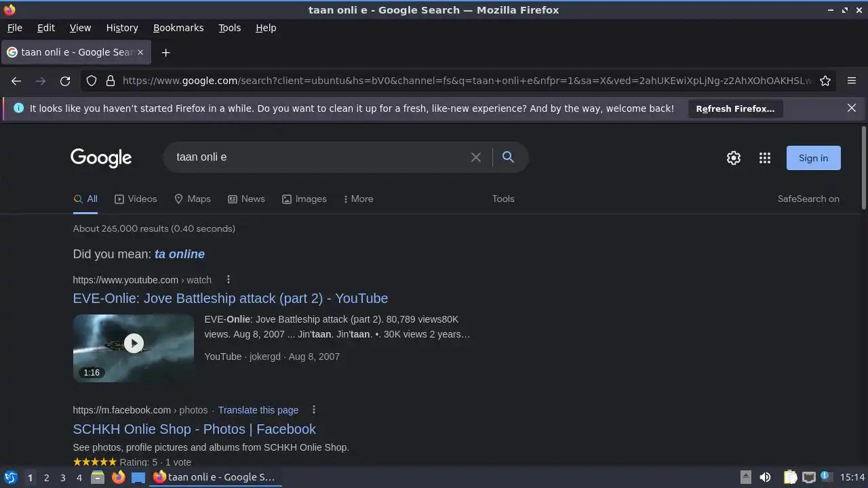
Task: Launch Firefox from the taskbar quick launcher
Action: [118, 477]
